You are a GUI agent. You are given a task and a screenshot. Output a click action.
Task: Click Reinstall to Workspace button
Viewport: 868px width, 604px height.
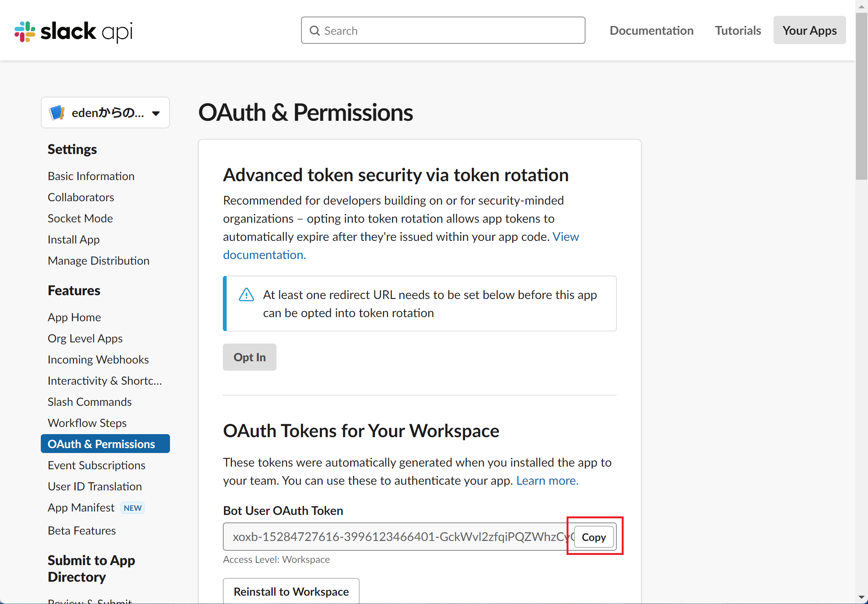point(291,591)
